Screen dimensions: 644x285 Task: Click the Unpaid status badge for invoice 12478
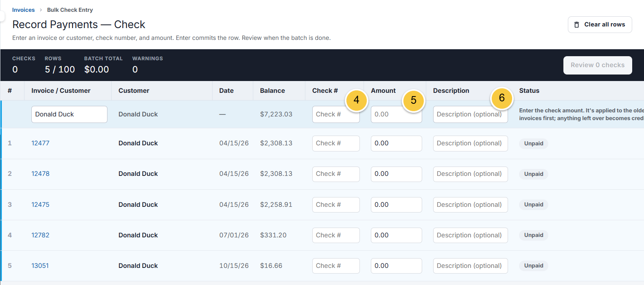tap(534, 174)
